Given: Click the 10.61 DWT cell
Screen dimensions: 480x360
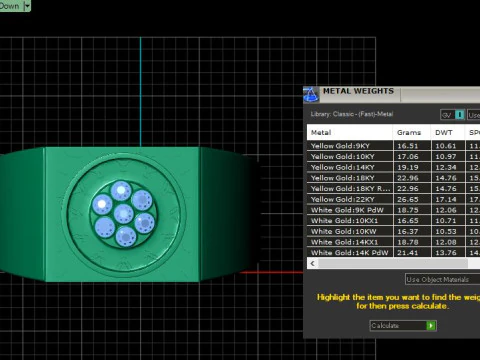Looking at the screenshot, I should pos(448,146).
